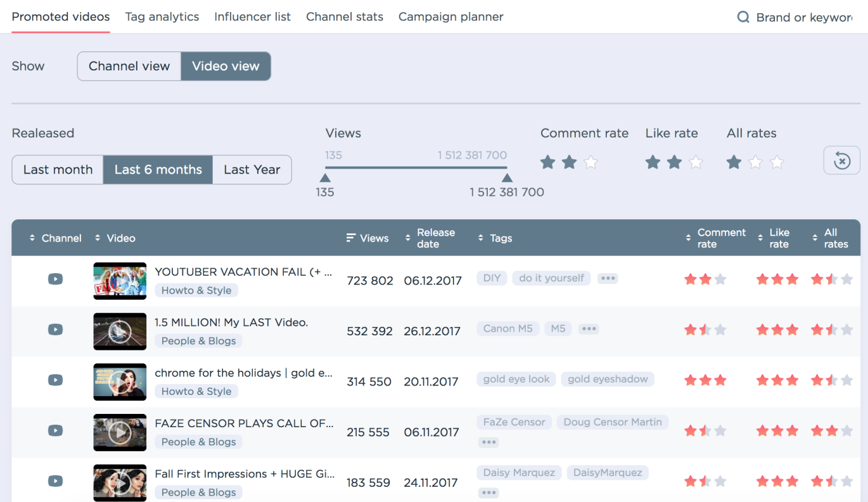Viewport: 868px width, 502px height.
Task: Click the maximum views slider handle
Action: click(507, 178)
